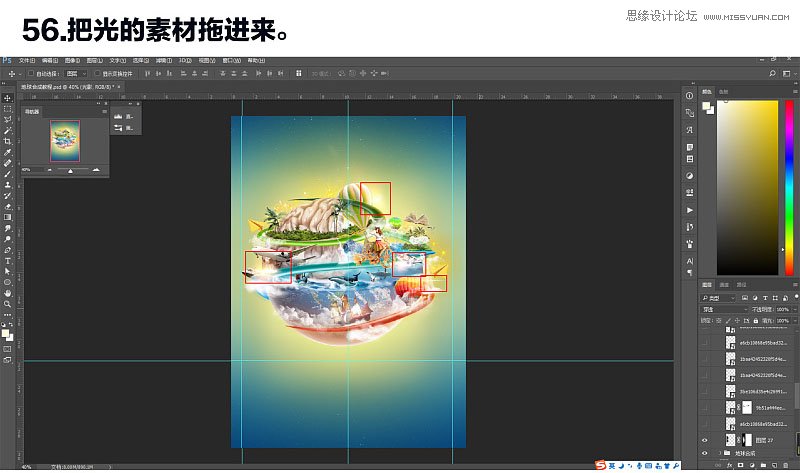Select the Hand tool
The height and width of the screenshot is (473, 800).
coord(8,293)
